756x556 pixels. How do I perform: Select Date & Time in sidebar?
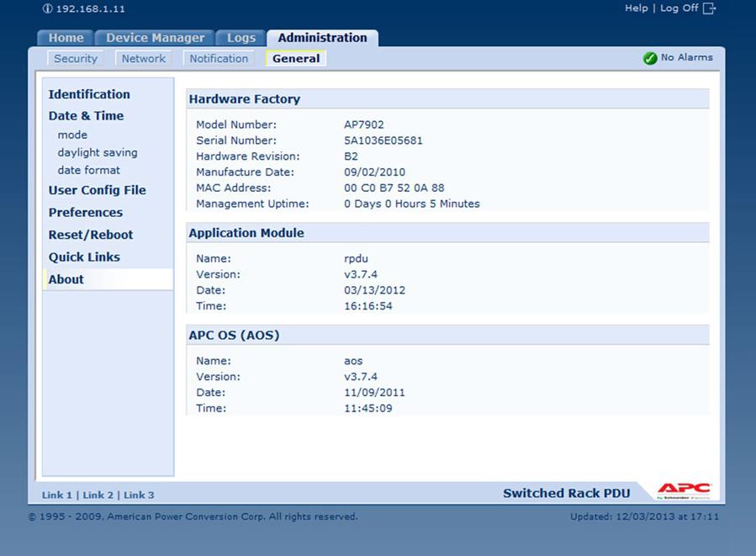coord(86,116)
